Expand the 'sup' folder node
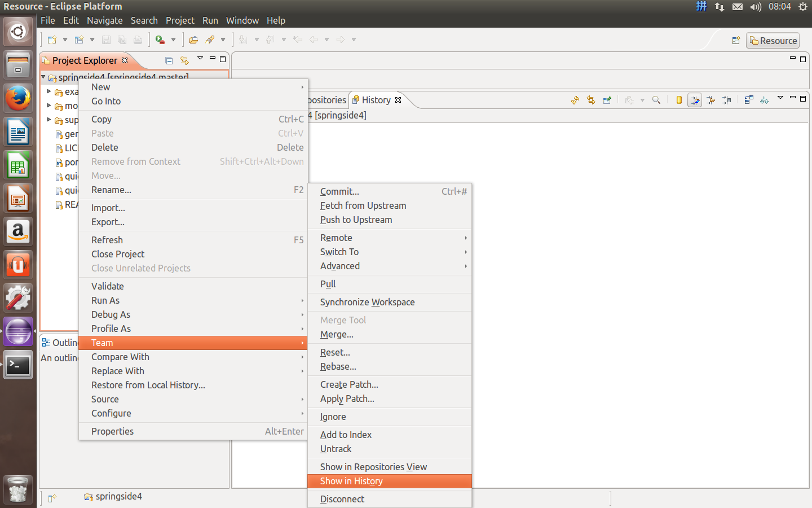Image resolution: width=812 pixels, height=508 pixels. [49, 120]
